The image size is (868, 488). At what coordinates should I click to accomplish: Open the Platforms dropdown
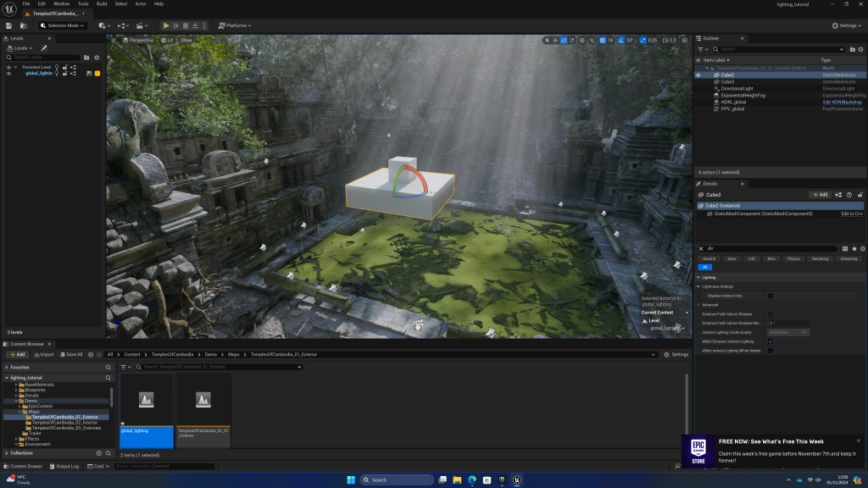pos(235,25)
